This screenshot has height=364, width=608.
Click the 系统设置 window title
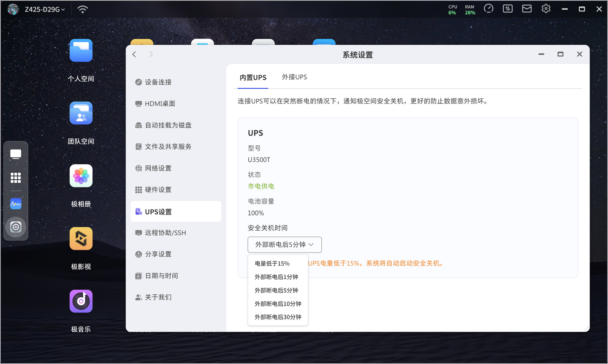358,55
